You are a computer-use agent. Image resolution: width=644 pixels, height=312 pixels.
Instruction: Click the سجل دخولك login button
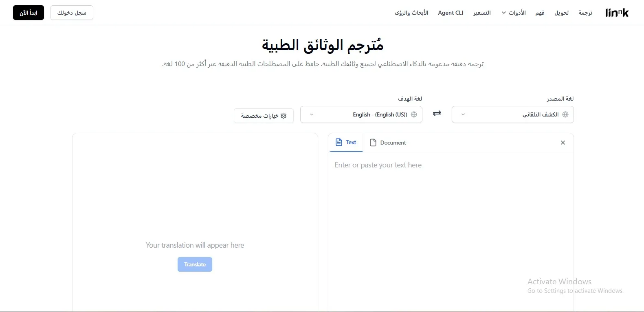tap(72, 13)
